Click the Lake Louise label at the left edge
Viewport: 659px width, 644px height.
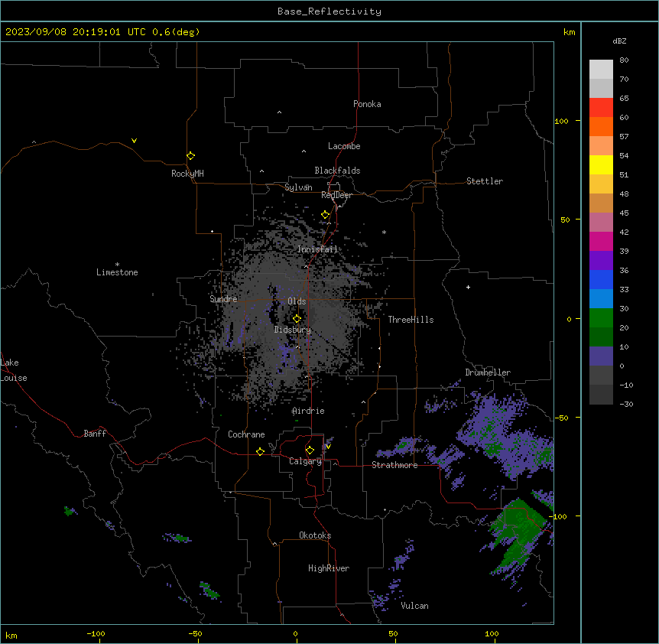(14, 370)
